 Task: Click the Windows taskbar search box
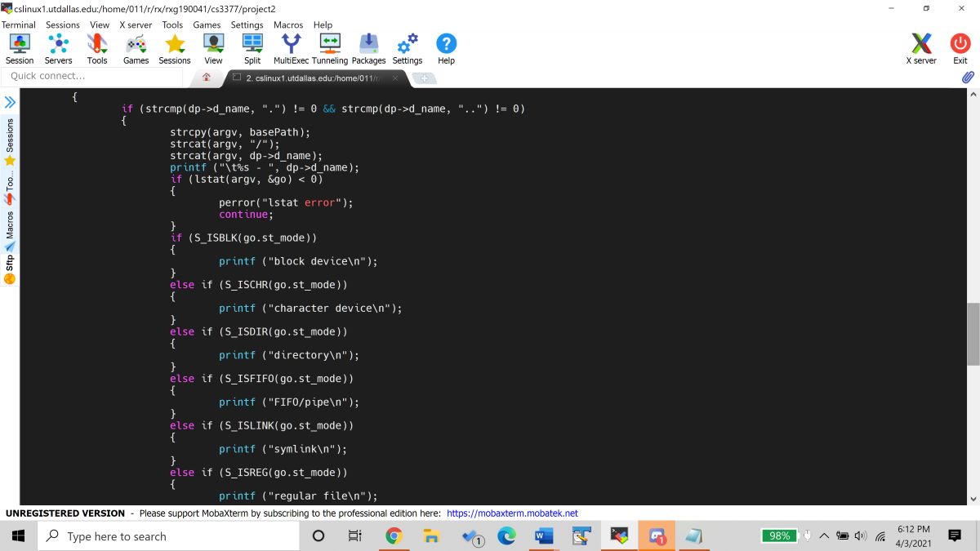tap(169, 536)
